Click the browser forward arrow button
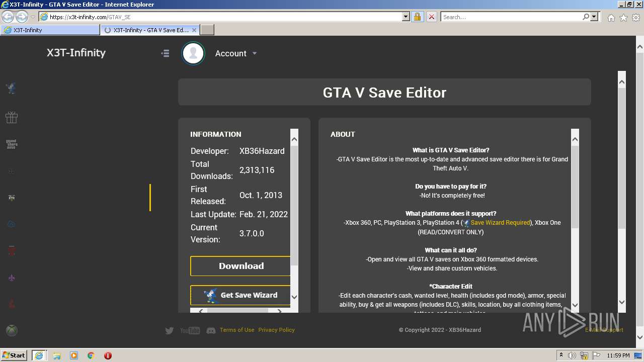This screenshot has width=644, height=362. tap(22, 17)
